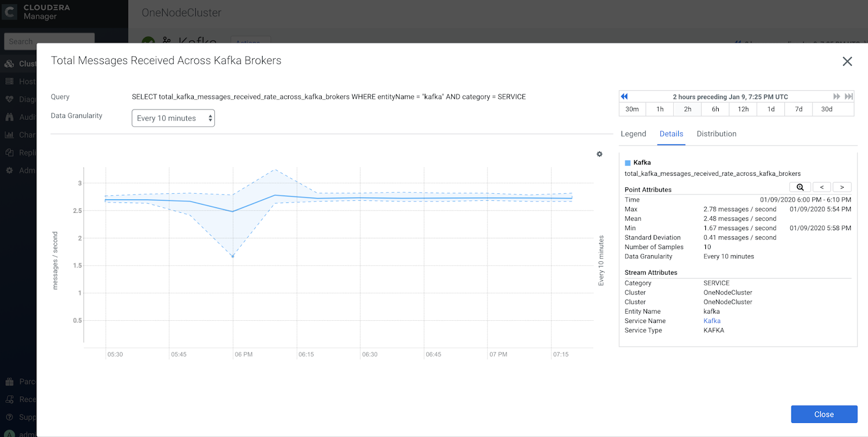
Task: Go to previous point with the < button
Action: click(x=822, y=187)
